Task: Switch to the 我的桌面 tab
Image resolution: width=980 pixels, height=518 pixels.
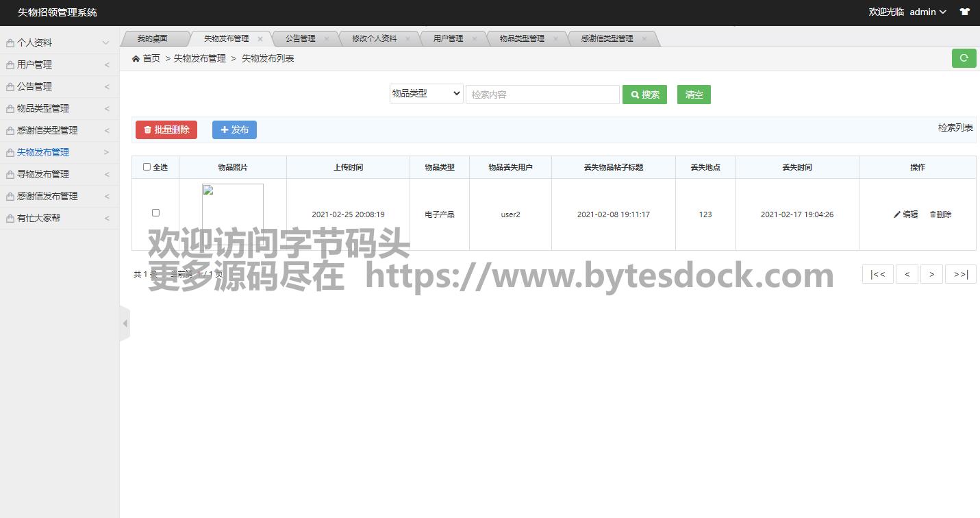Action: [x=152, y=39]
